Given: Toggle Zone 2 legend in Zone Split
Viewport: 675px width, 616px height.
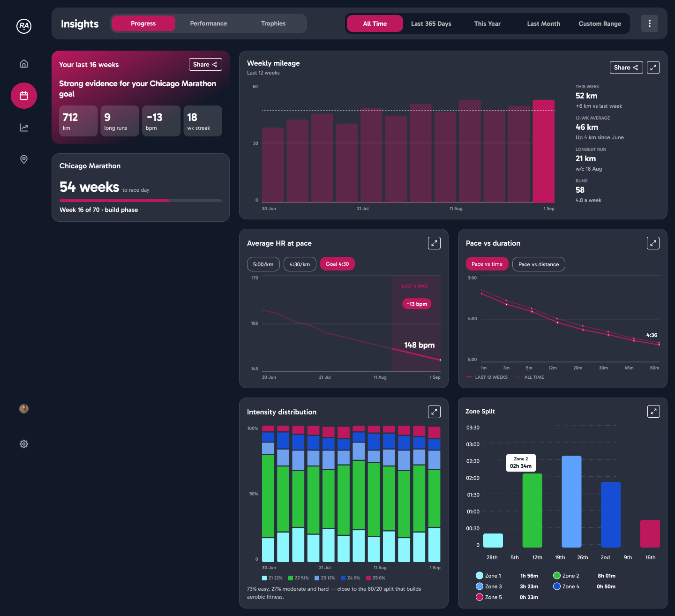Looking at the screenshot, I should click(566, 576).
